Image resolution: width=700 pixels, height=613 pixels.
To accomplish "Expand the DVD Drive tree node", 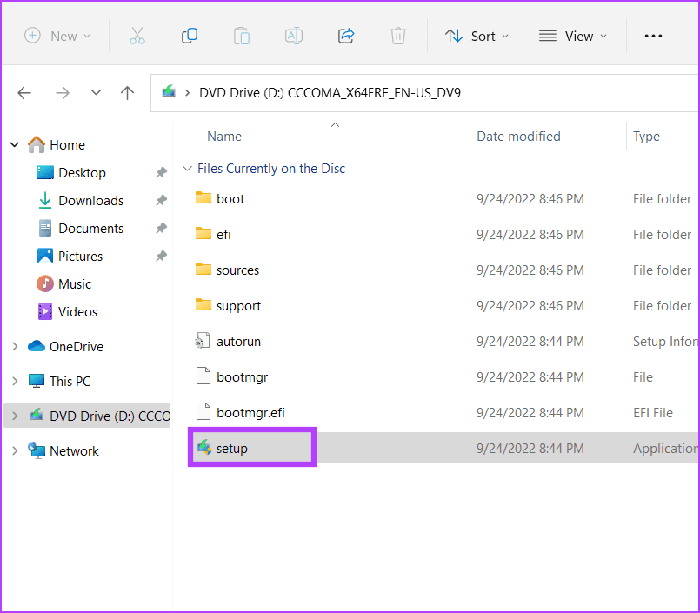I will [x=15, y=416].
